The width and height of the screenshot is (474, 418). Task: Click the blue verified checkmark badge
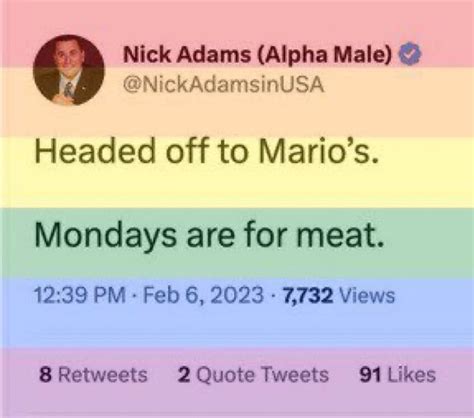click(411, 54)
